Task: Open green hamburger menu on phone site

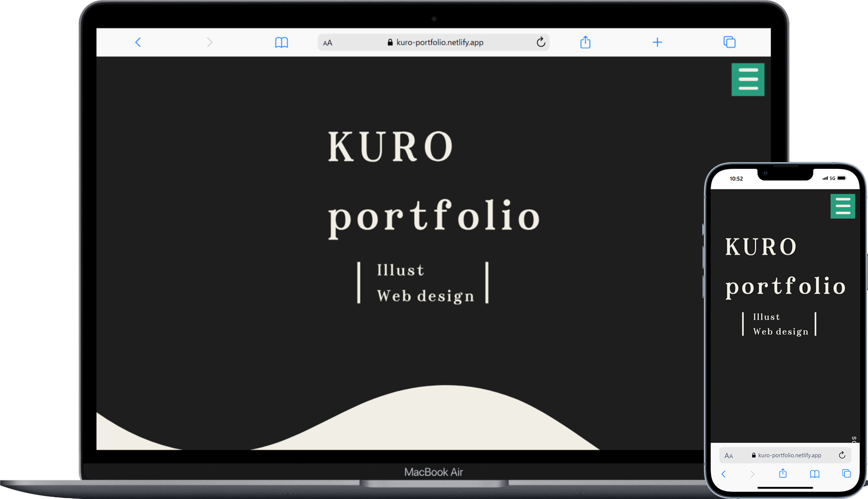Action: coord(842,206)
